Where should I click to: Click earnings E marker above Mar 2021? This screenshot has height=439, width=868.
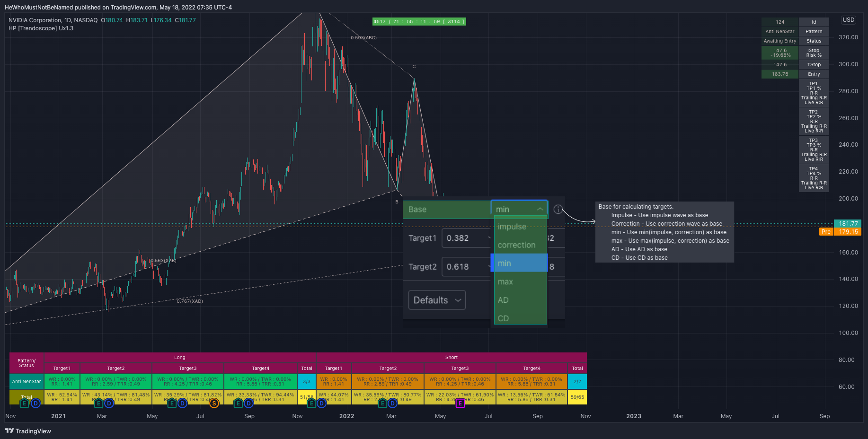point(98,404)
